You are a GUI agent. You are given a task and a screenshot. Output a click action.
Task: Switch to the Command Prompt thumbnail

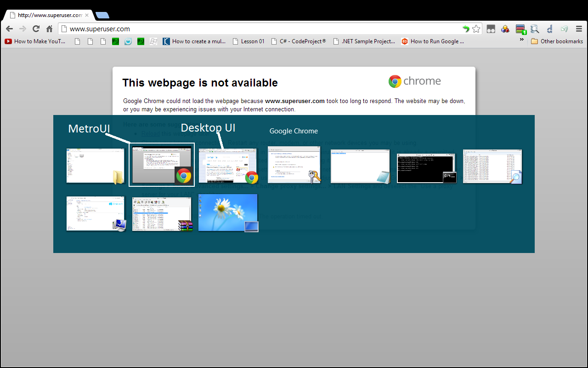coord(426,168)
